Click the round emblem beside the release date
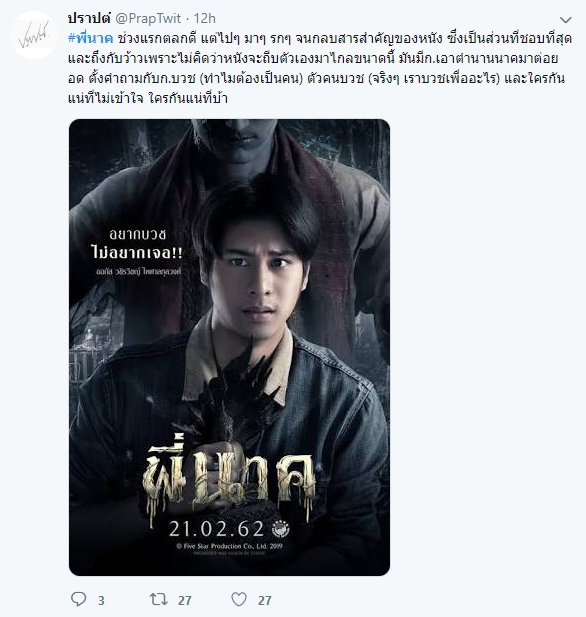The height and width of the screenshot is (617, 586). point(281,529)
